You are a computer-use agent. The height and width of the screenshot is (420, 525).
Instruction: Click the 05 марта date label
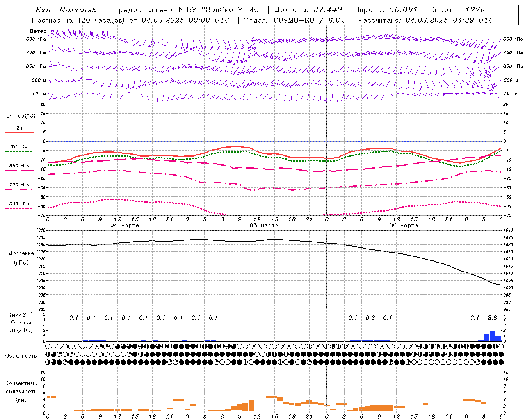pyautogui.click(x=264, y=225)
